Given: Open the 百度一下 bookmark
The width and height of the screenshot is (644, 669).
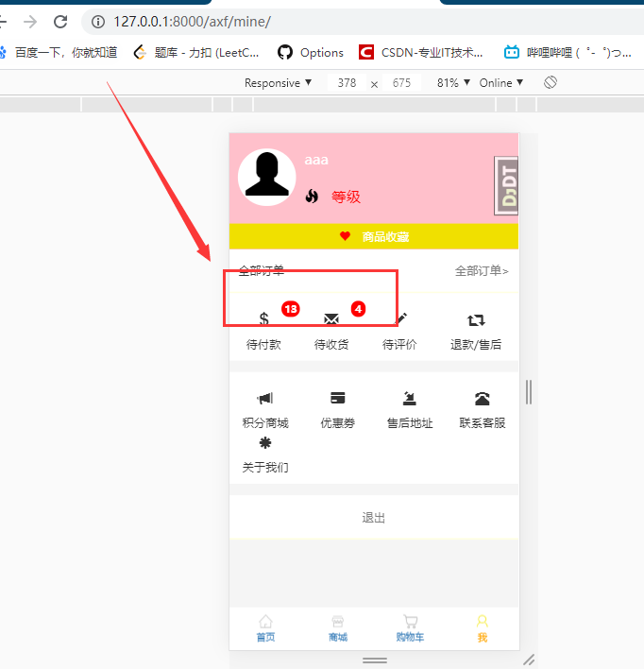Looking at the screenshot, I should (59, 53).
